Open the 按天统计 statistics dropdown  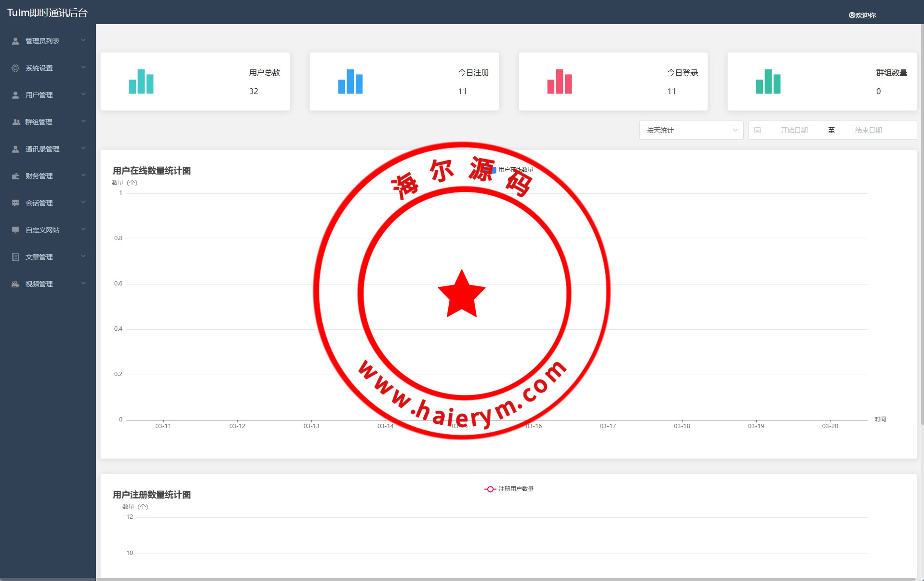691,130
